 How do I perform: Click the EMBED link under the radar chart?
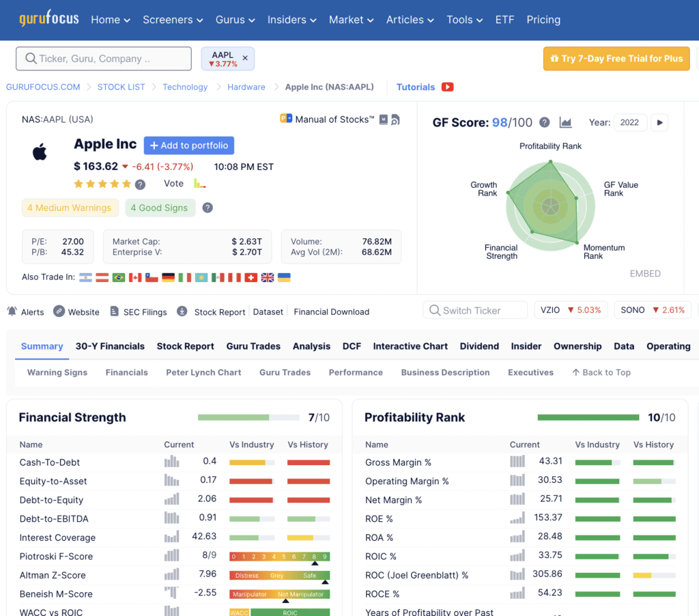[x=645, y=273]
